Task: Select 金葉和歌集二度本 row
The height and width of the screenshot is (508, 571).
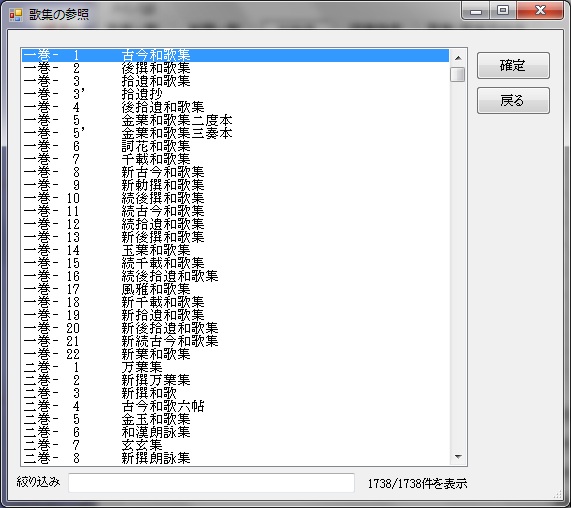Action: (235, 120)
